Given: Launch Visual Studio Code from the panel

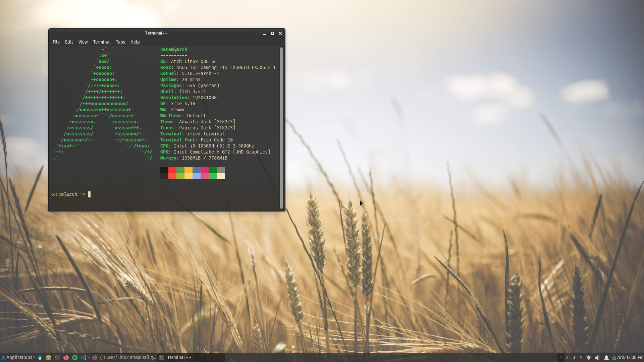Looking at the screenshot, I should click(x=84, y=358).
